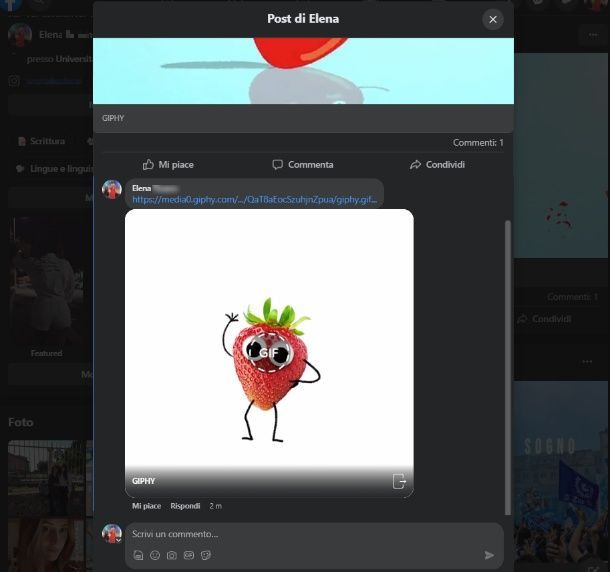Click the Condividi share arrow button
The height and width of the screenshot is (572, 610).
[437, 165]
